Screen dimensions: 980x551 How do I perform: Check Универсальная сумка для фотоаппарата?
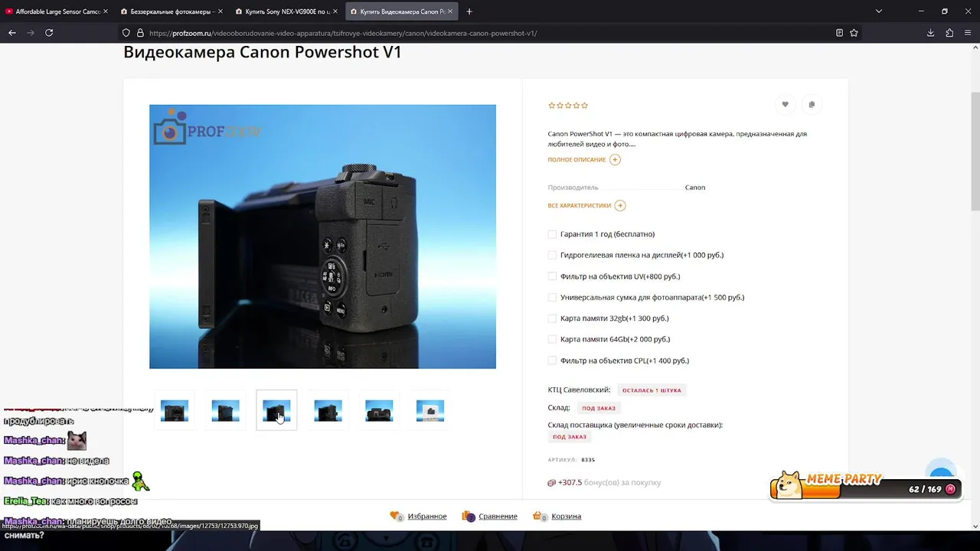point(552,297)
